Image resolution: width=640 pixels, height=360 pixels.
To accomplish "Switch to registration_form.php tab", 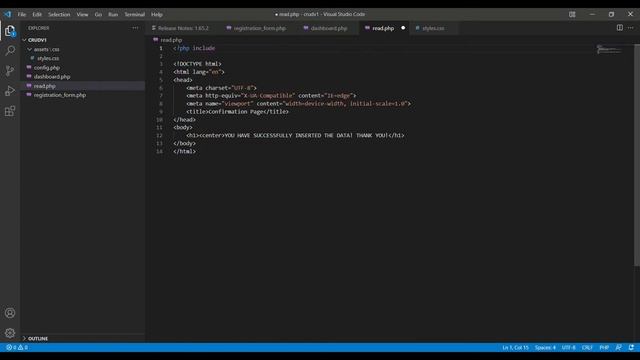I will 259,28.
